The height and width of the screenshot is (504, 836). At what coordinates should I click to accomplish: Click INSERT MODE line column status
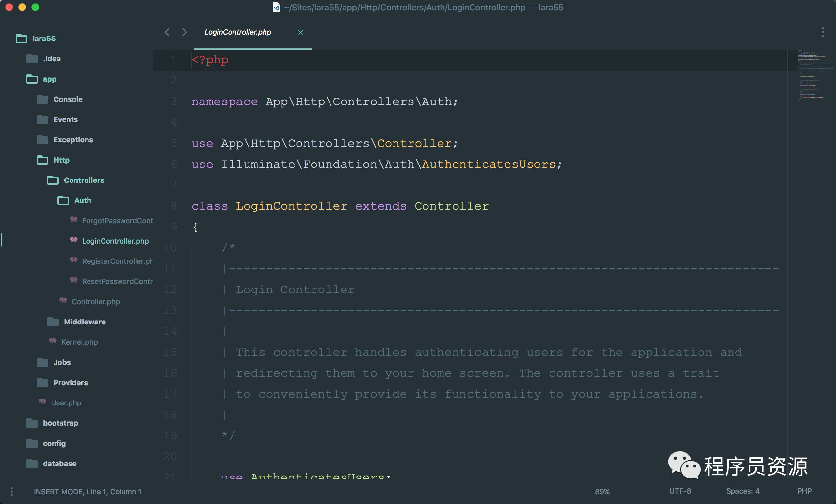pyautogui.click(x=88, y=492)
